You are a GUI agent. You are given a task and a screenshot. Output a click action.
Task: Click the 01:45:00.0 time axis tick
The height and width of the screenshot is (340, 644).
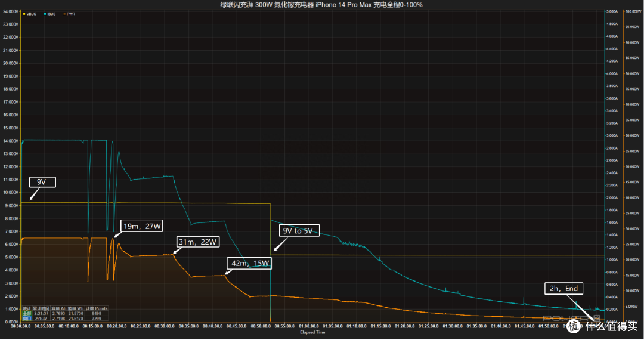tap(525, 326)
